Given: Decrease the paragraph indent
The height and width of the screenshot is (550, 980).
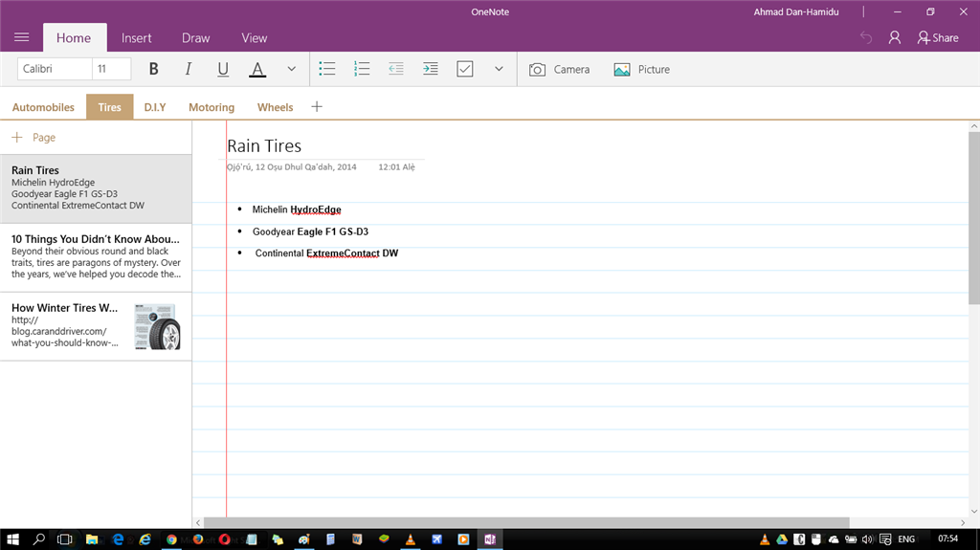Looking at the screenshot, I should point(396,69).
